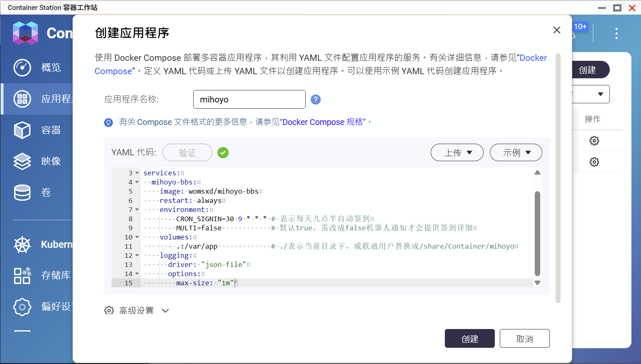The image size is (641, 364).
Task: Open the 上传 upload dropdown
Action: (x=457, y=152)
